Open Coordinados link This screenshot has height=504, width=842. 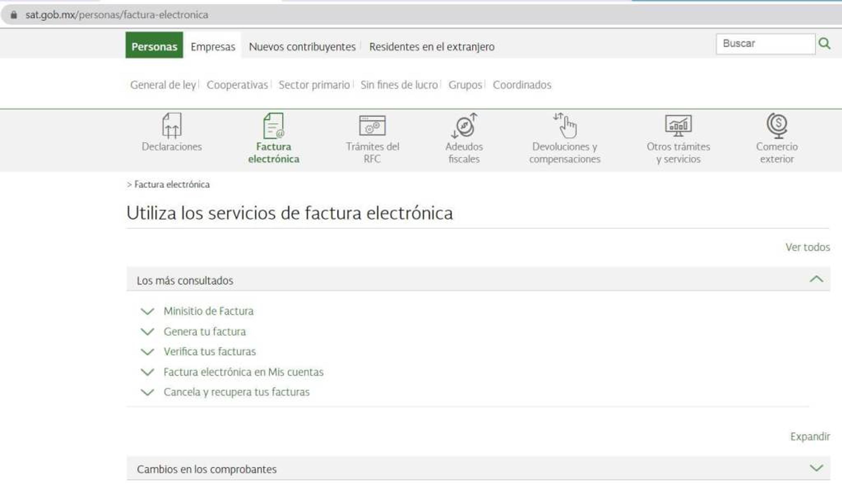(x=522, y=85)
